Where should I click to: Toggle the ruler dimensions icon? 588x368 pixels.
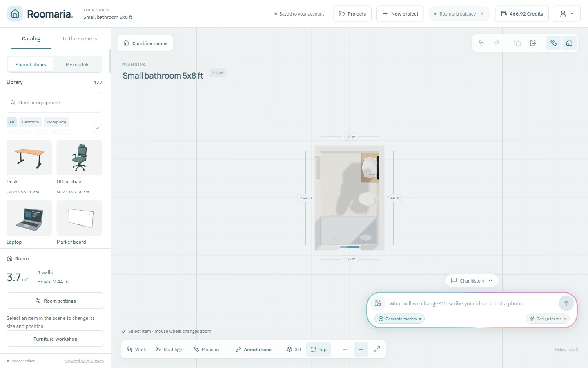[554, 43]
